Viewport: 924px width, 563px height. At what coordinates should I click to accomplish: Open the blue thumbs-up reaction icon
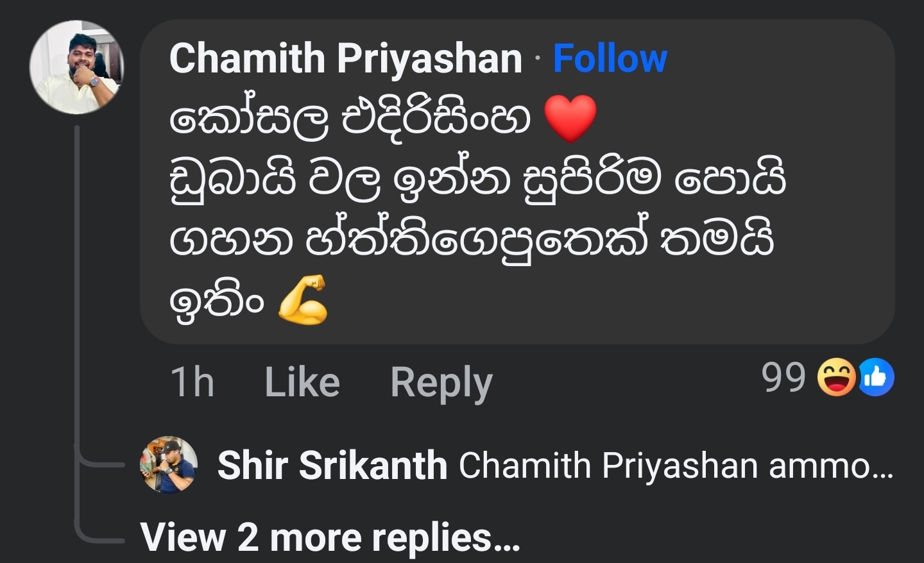[875, 377]
